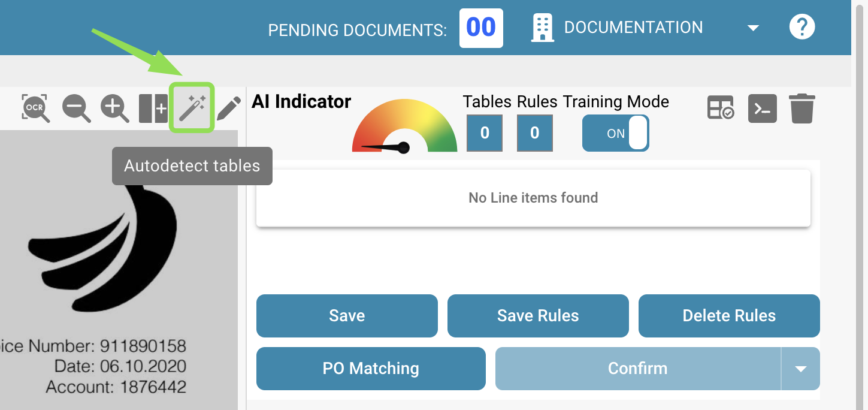Open the help question mark icon
868x410 pixels.
tap(802, 27)
